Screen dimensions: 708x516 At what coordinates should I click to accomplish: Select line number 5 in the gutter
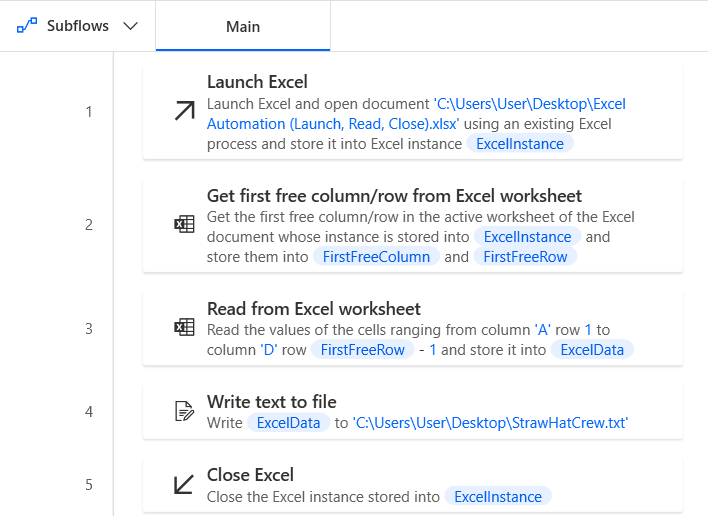click(88, 485)
